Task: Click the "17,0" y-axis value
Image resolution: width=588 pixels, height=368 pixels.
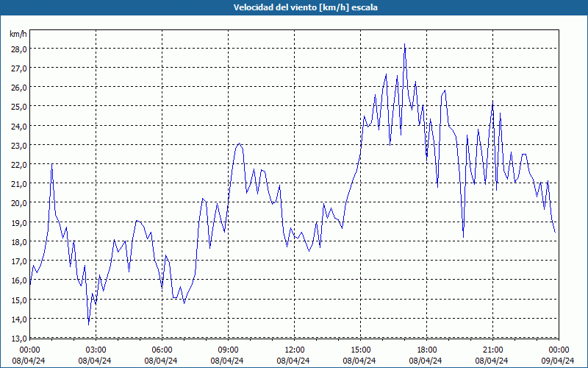Action: tap(19, 261)
